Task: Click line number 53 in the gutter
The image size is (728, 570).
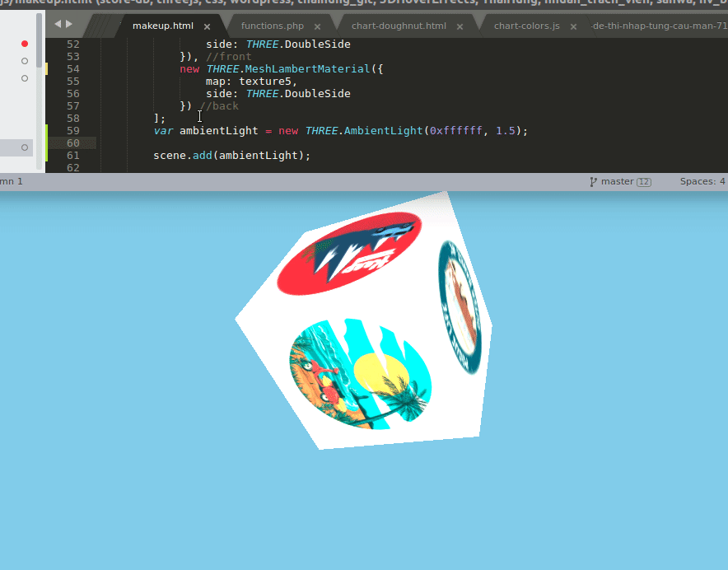Action: pyautogui.click(x=73, y=57)
